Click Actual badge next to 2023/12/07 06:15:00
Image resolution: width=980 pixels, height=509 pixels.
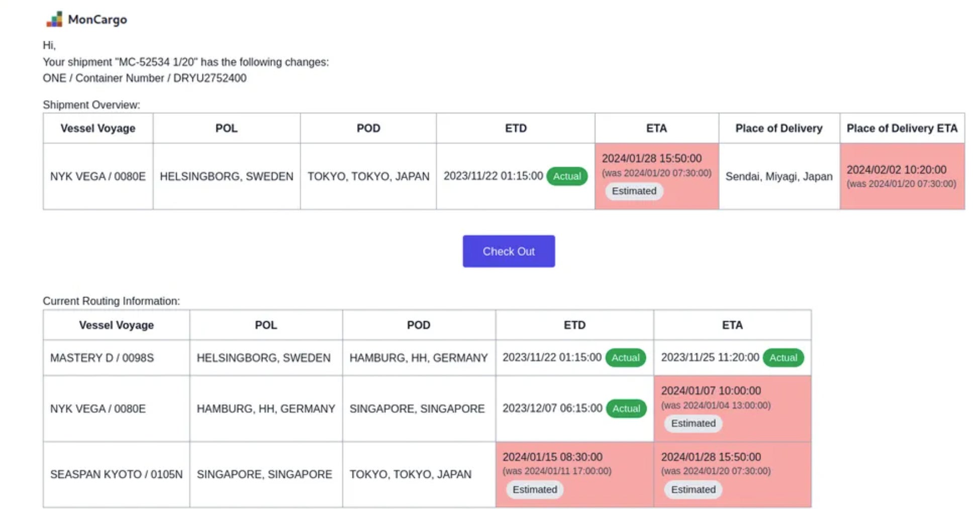pyautogui.click(x=626, y=409)
